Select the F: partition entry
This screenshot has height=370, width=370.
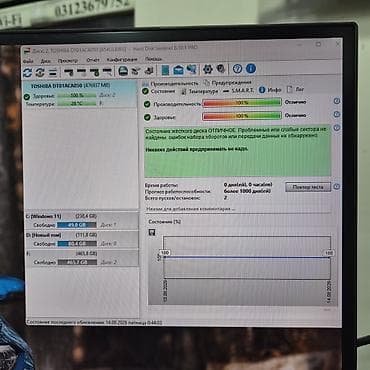[x=82, y=258]
